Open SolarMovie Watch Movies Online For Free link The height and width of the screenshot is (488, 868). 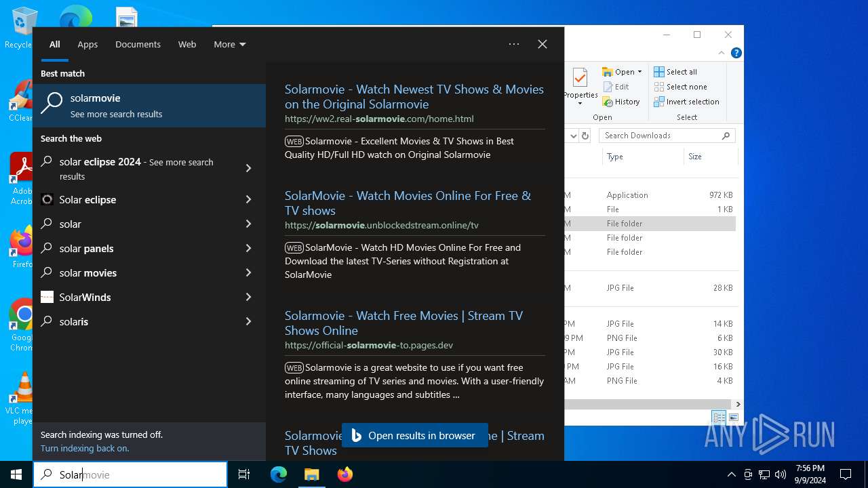tap(408, 203)
